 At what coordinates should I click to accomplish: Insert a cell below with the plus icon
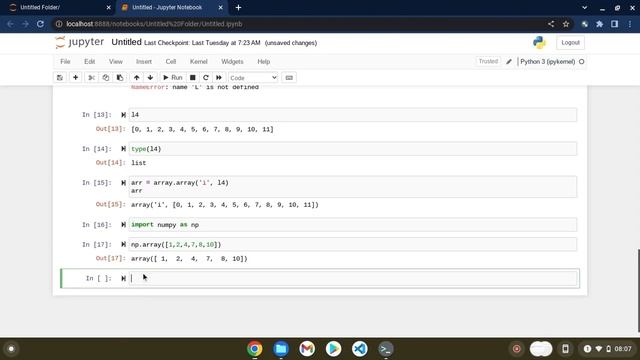tap(76, 78)
